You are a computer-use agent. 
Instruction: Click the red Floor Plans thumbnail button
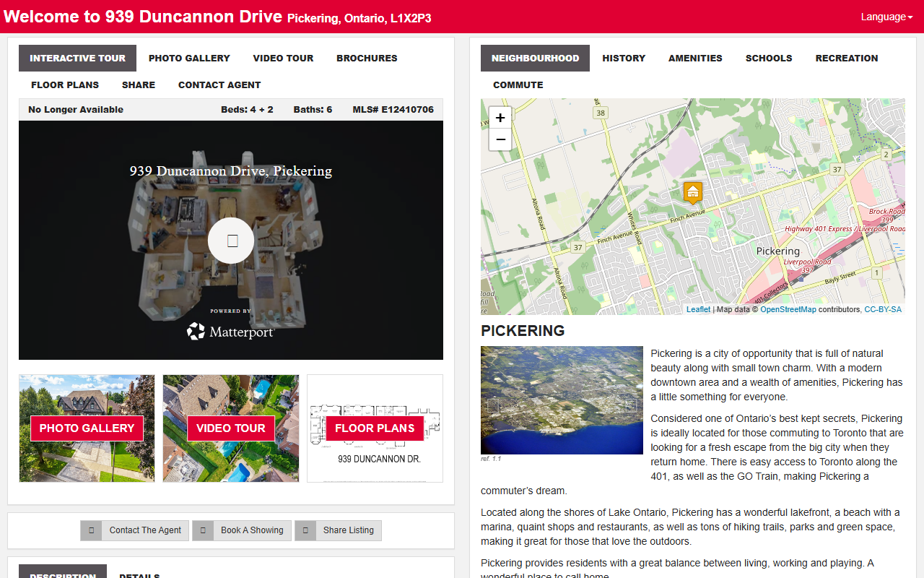(375, 428)
